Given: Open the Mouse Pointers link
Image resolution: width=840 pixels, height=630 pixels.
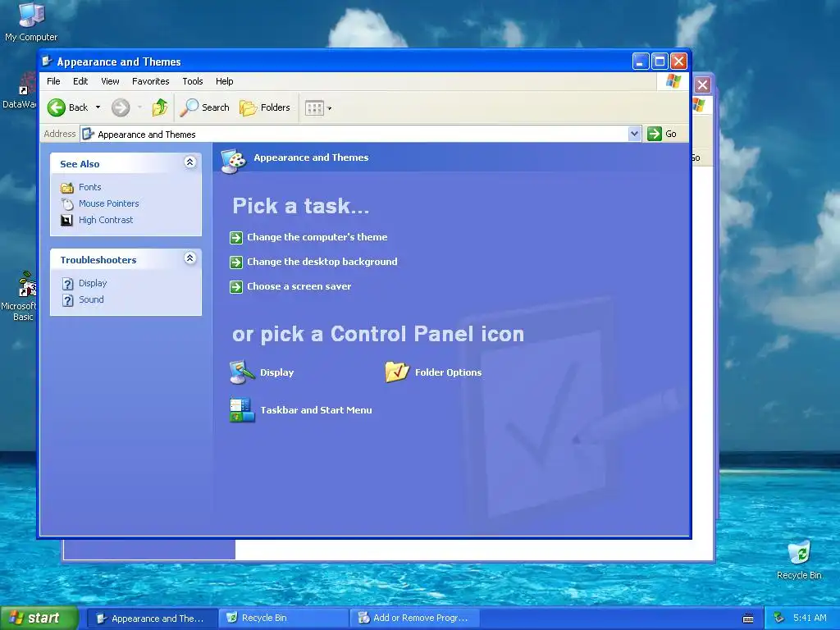Looking at the screenshot, I should 109,203.
